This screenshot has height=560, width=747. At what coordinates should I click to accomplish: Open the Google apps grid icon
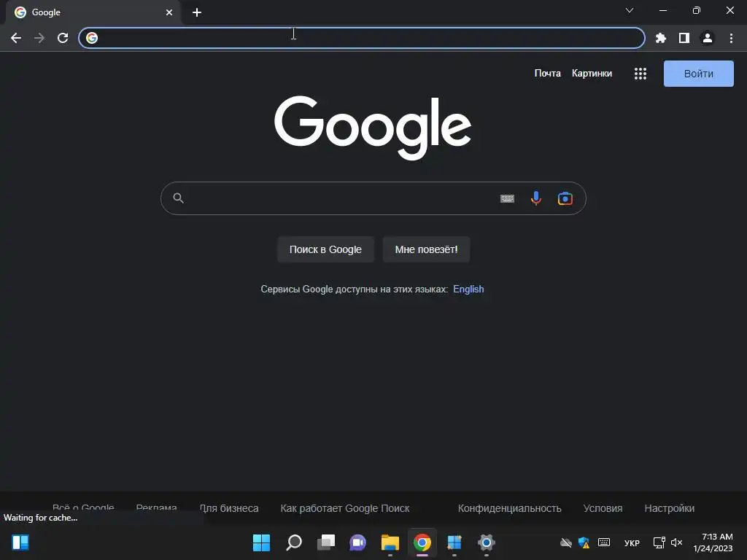[640, 74]
